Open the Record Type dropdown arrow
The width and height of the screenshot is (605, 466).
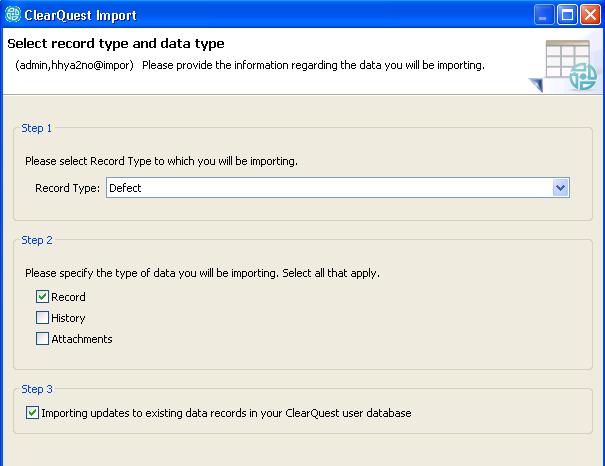[x=560, y=188]
